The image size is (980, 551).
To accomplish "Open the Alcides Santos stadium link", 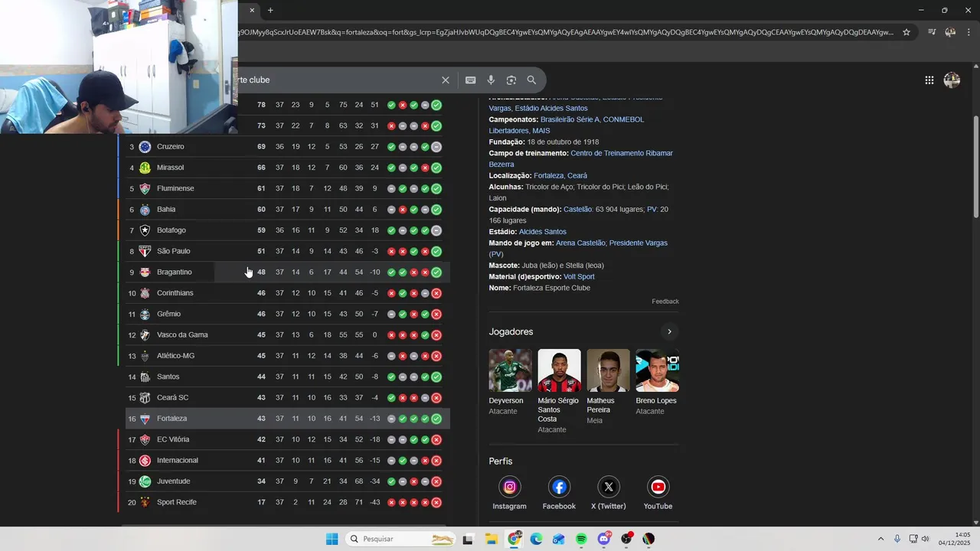I will pos(543,231).
